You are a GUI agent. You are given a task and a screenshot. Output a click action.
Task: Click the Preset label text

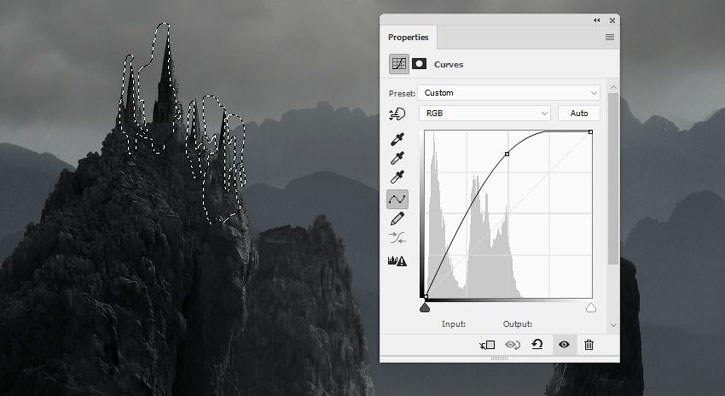402,94
